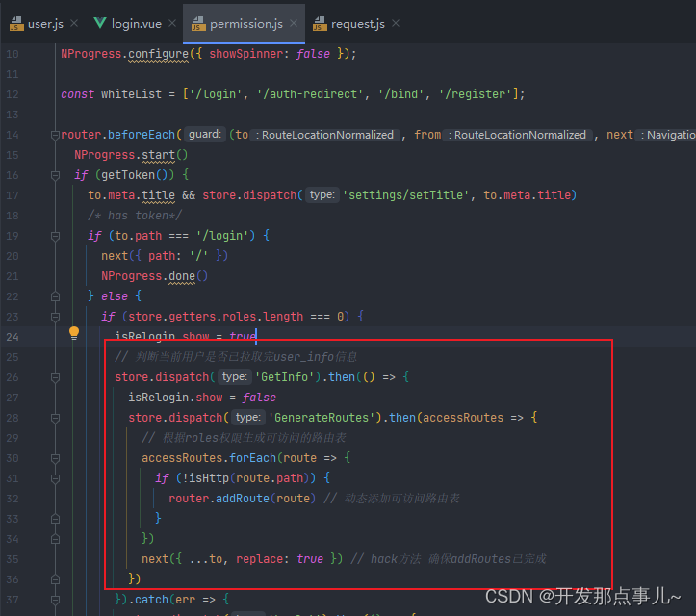
Task: Open the lightbulb quick-fix on line 24
Action: 74,333
